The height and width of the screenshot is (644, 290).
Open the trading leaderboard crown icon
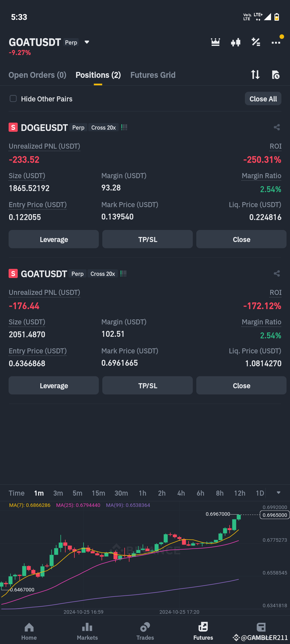pyautogui.click(x=215, y=42)
